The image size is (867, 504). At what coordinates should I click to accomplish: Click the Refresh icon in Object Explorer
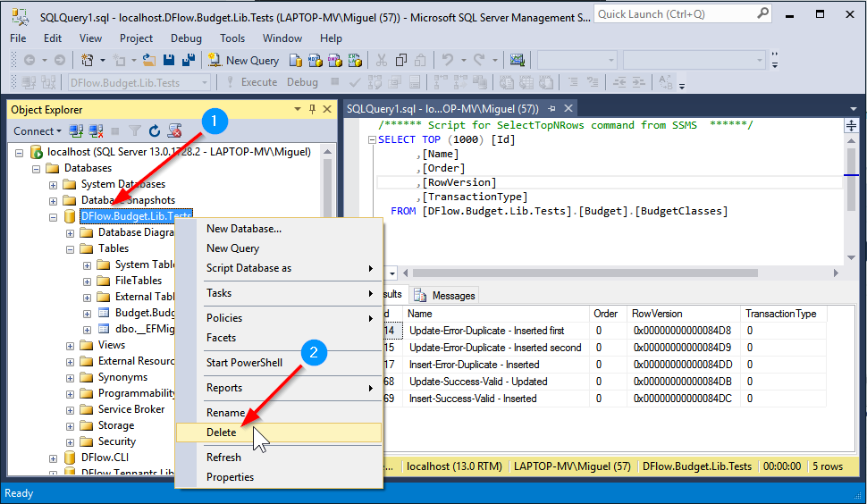click(155, 131)
